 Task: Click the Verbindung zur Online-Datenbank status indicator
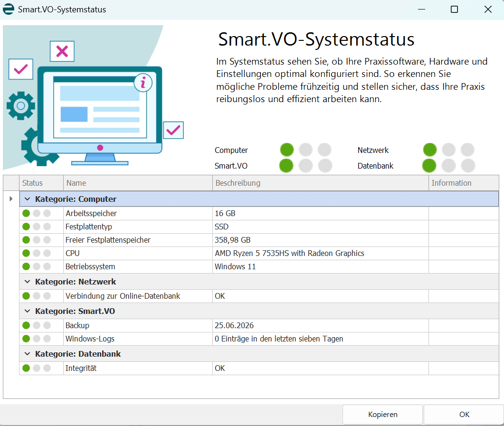coord(37,296)
